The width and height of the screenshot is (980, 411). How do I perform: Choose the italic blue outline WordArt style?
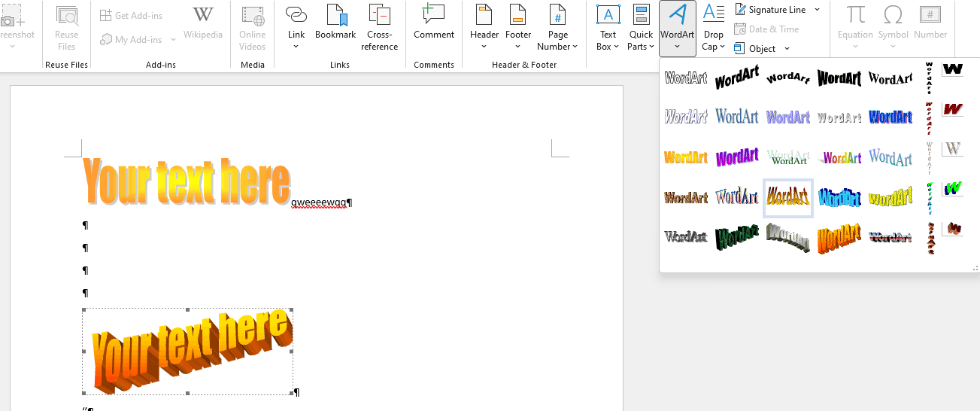(x=686, y=117)
